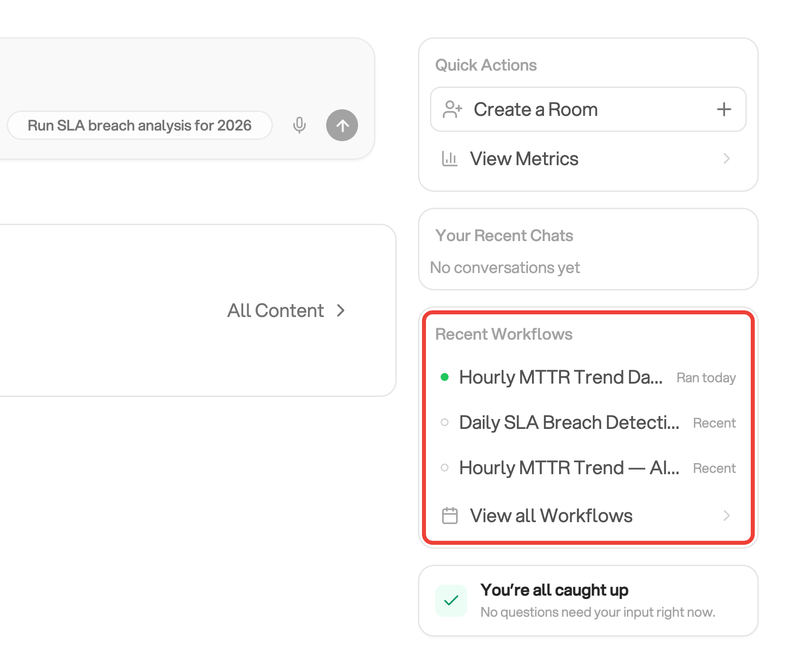Click the microphone voice input icon
Screen dimensions: 812x666
[300, 125]
